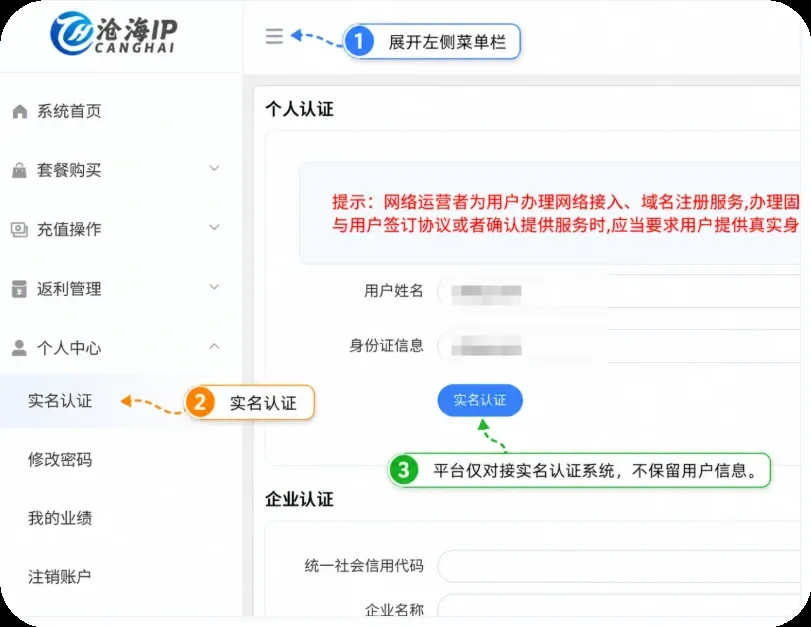This screenshot has width=811, height=627.
Task: Click the 用户姓名 field label
Action: click(x=394, y=291)
